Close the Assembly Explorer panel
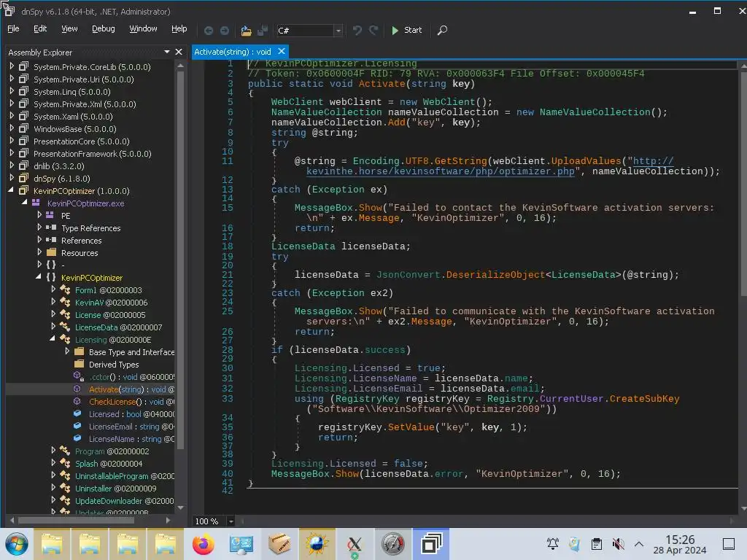This screenshot has height=560, width=747. (179, 52)
